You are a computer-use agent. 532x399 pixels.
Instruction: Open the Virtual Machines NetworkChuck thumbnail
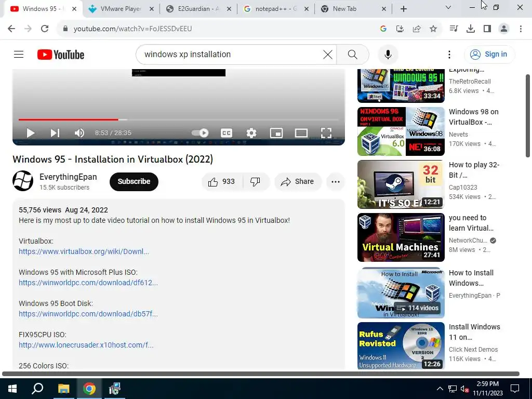tap(401, 237)
